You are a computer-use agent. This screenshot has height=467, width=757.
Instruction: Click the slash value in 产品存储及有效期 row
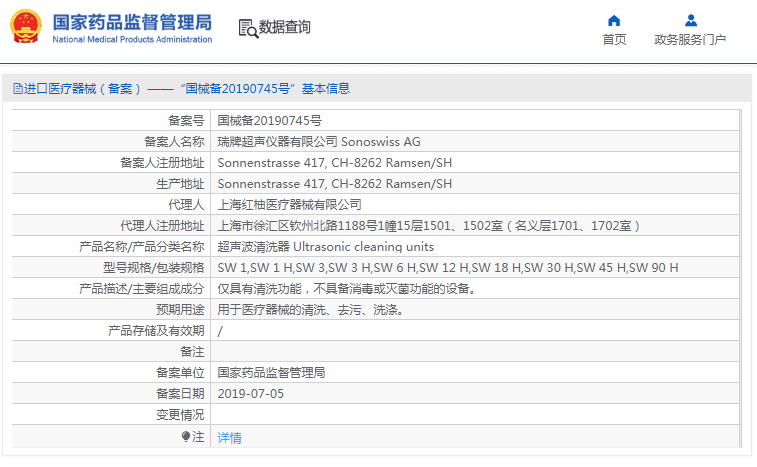[220, 331]
